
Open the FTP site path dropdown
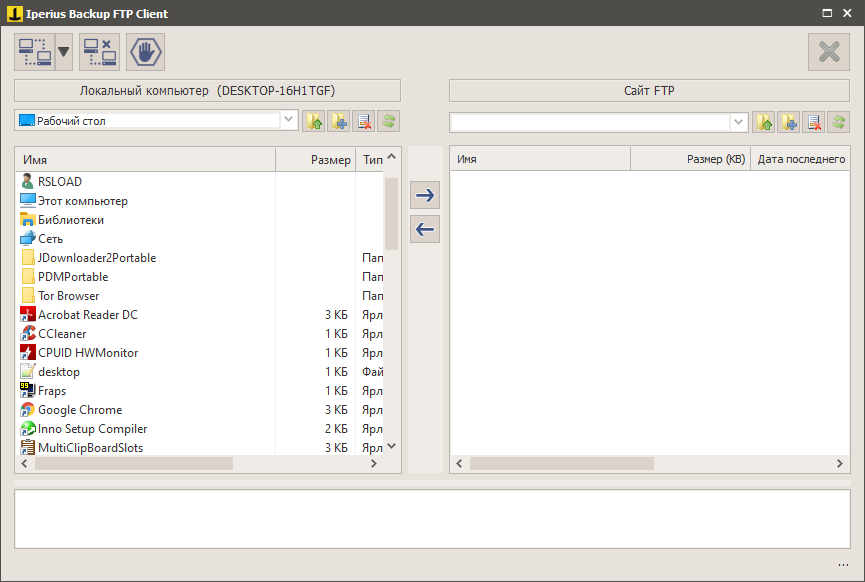[739, 122]
